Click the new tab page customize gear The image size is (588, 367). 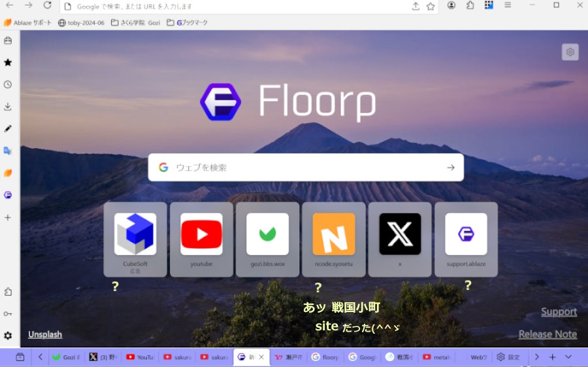pyautogui.click(x=570, y=52)
